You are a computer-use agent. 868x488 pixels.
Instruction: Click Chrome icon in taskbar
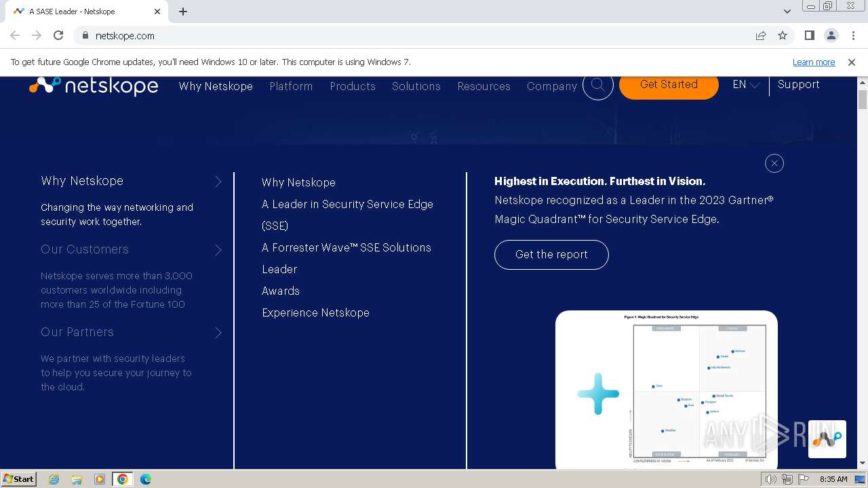[122, 479]
